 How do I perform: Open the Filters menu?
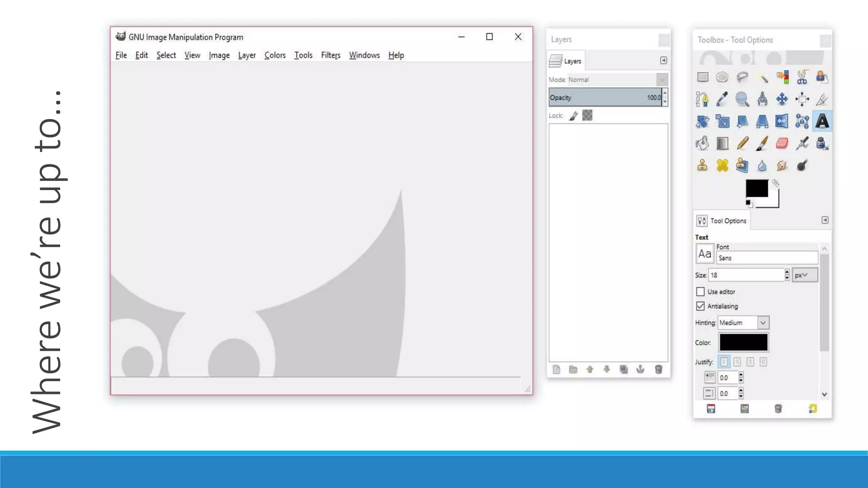point(331,55)
